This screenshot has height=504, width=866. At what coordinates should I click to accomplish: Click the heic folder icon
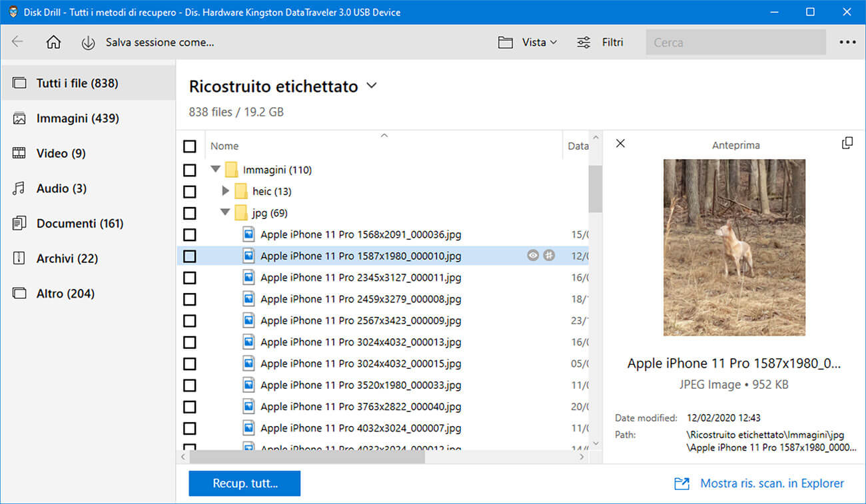pos(241,191)
